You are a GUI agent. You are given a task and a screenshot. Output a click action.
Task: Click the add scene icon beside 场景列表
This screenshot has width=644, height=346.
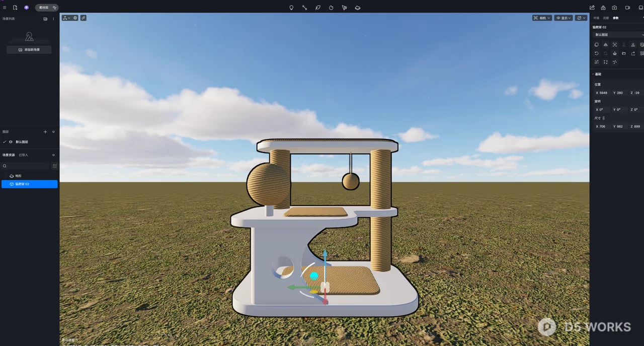[x=45, y=19]
